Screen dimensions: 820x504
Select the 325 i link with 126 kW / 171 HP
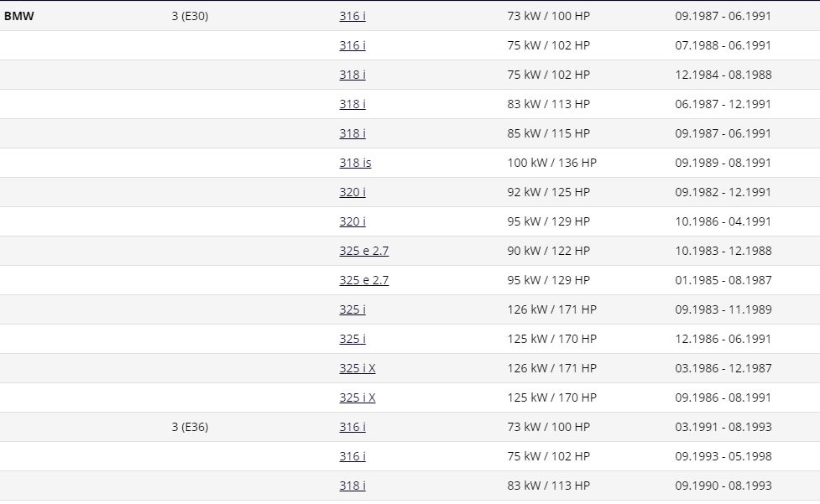point(352,309)
